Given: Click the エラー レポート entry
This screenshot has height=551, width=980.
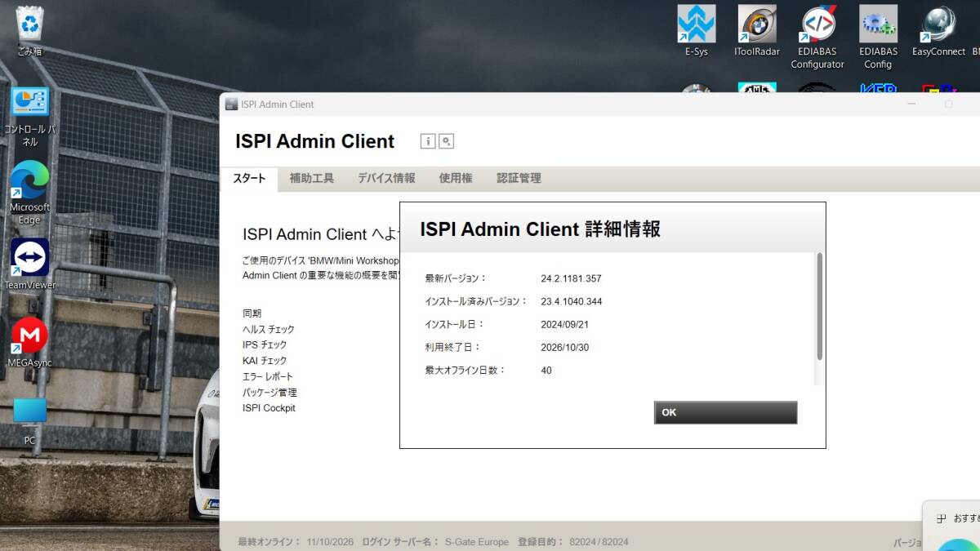Looking at the screenshot, I should tap(268, 376).
